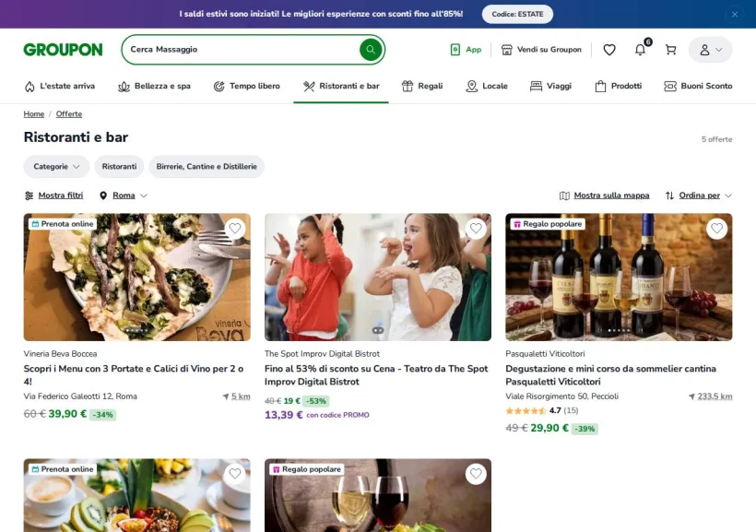The image size is (756, 532).
Task: Click the Codice: ESTATE button
Action: pyautogui.click(x=517, y=14)
